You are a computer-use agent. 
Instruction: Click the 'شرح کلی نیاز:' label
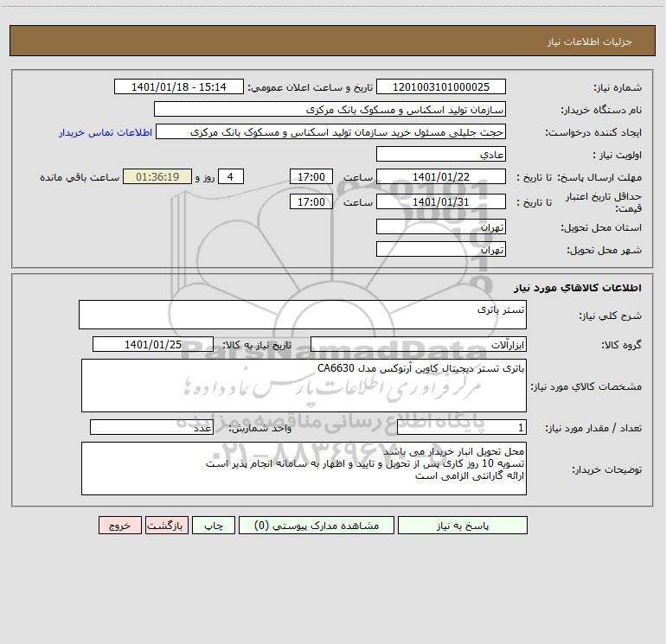611,316
